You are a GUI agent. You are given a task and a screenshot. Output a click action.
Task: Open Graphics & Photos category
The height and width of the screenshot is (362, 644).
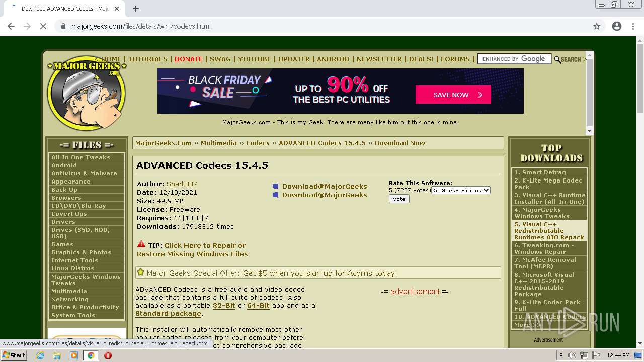click(87, 252)
